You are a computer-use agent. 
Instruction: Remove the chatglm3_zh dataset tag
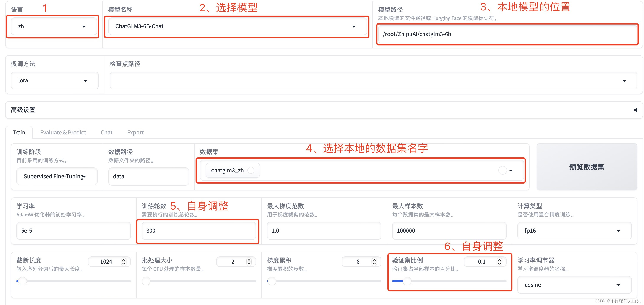[251, 170]
